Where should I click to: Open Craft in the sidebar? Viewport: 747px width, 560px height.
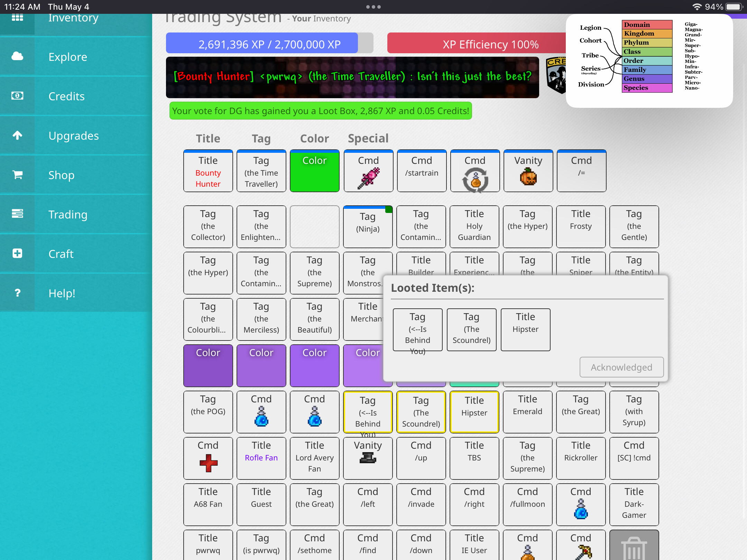click(76, 253)
